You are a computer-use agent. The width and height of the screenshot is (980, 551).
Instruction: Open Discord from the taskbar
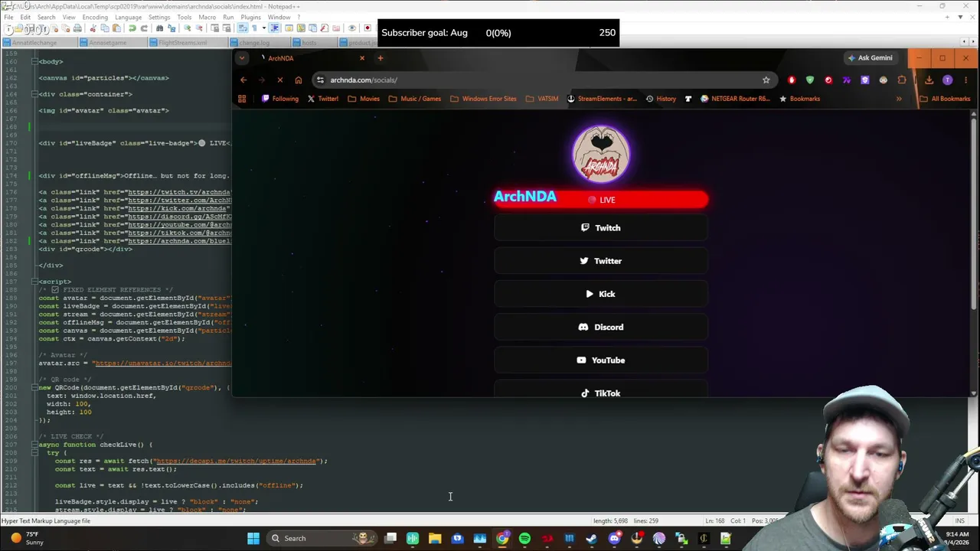click(614, 538)
